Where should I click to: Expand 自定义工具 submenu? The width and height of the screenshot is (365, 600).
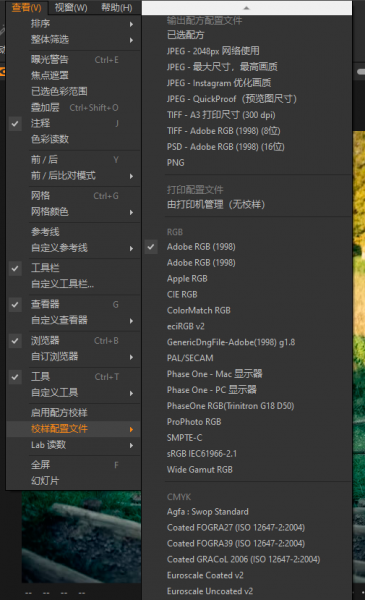coord(74,393)
